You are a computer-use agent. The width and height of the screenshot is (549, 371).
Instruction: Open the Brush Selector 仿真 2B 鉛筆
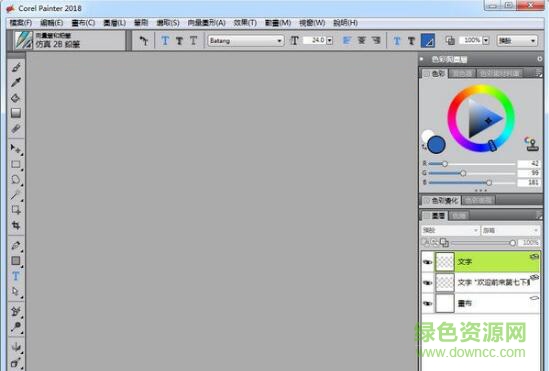tap(69, 40)
